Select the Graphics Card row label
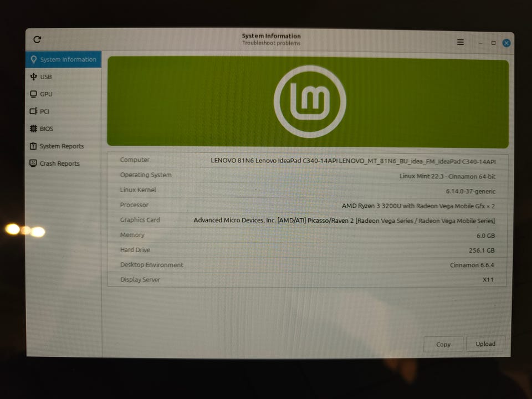Image resolution: width=532 pixels, height=399 pixels. [x=140, y=220]
